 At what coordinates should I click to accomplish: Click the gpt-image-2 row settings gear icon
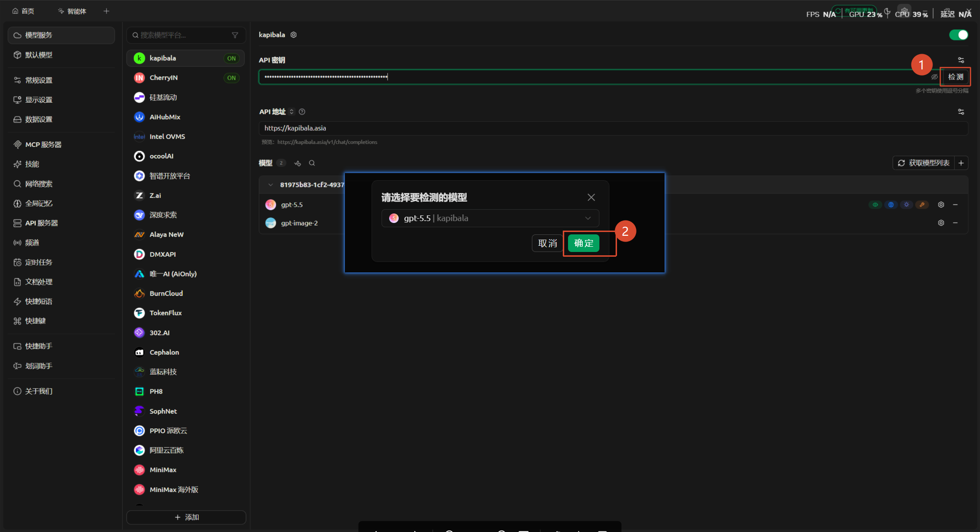(x=941, y=223)
